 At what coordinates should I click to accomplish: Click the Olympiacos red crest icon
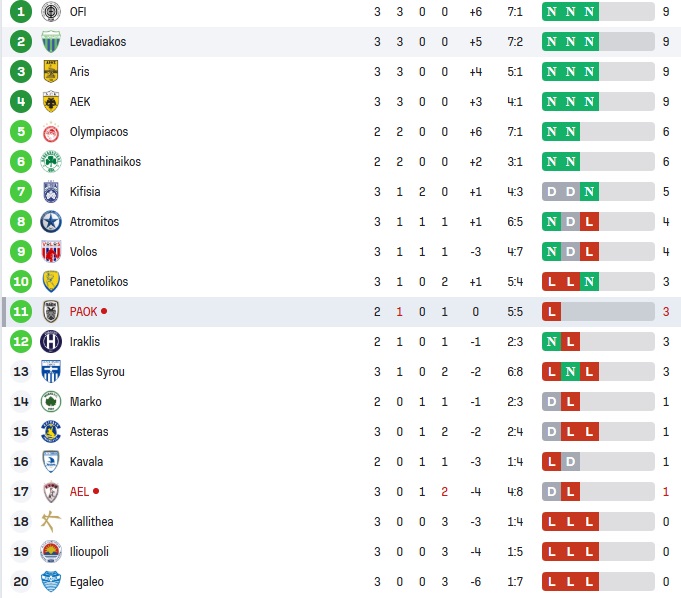(51, 132)
